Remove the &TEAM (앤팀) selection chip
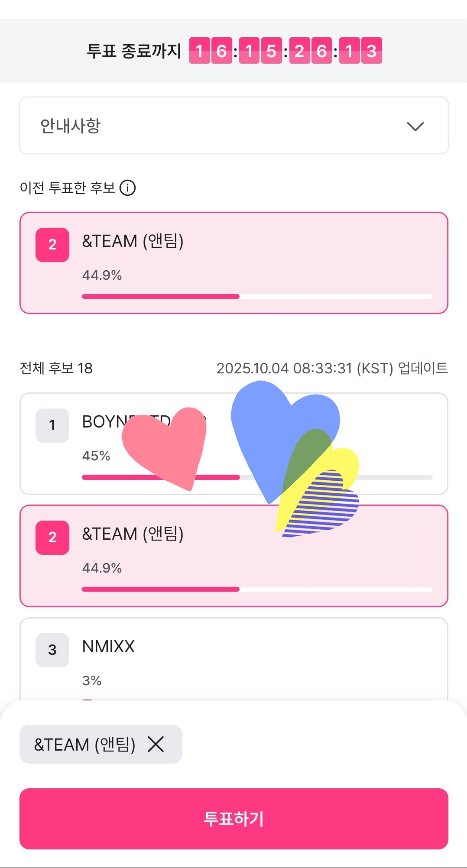Image resolution: width=467 pixels, height=868 pixels. (x=156, y=744)
